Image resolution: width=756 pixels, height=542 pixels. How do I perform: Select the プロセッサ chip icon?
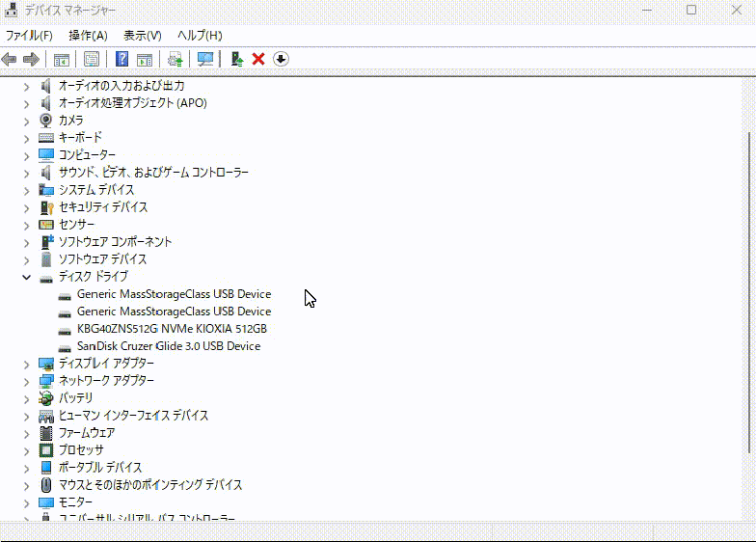click(46, 450)
